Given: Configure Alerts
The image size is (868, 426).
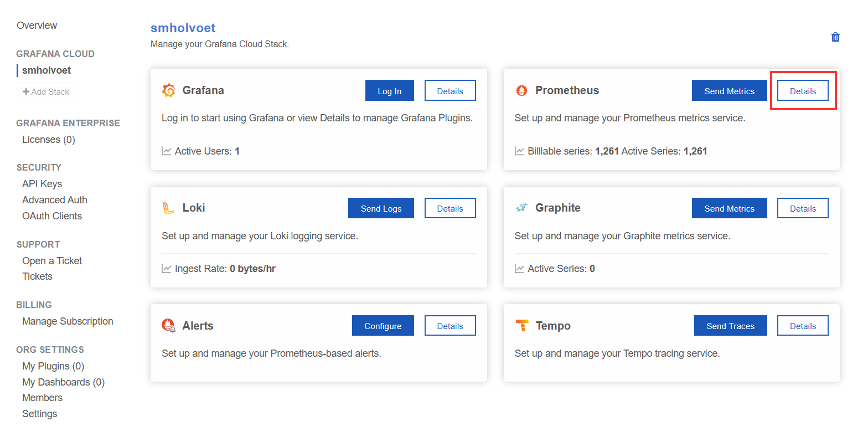Looking at the screenshot, I should 383,325.
